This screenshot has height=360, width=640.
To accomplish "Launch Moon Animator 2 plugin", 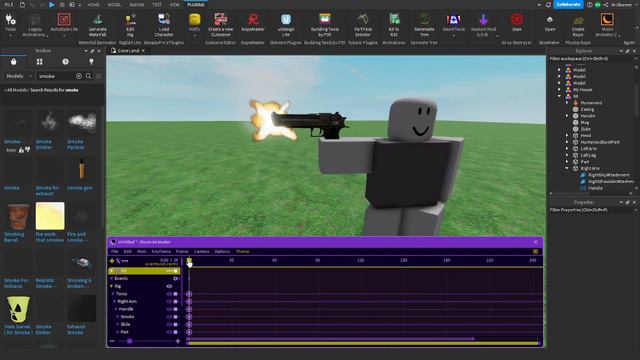I will 607,24.
